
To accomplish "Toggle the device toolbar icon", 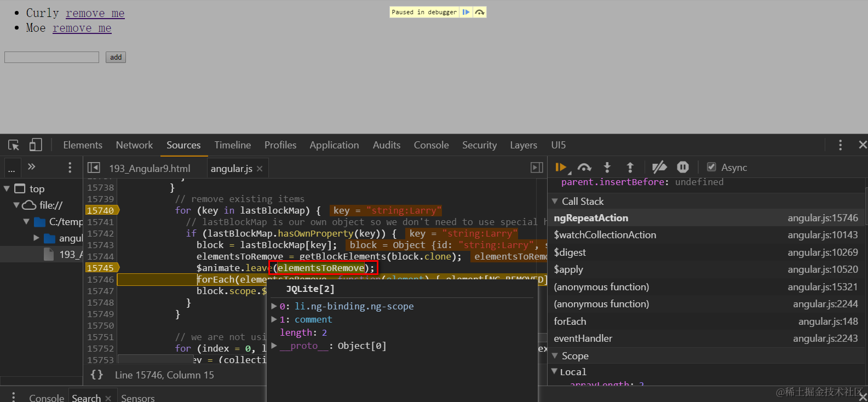I will point(36,145).
